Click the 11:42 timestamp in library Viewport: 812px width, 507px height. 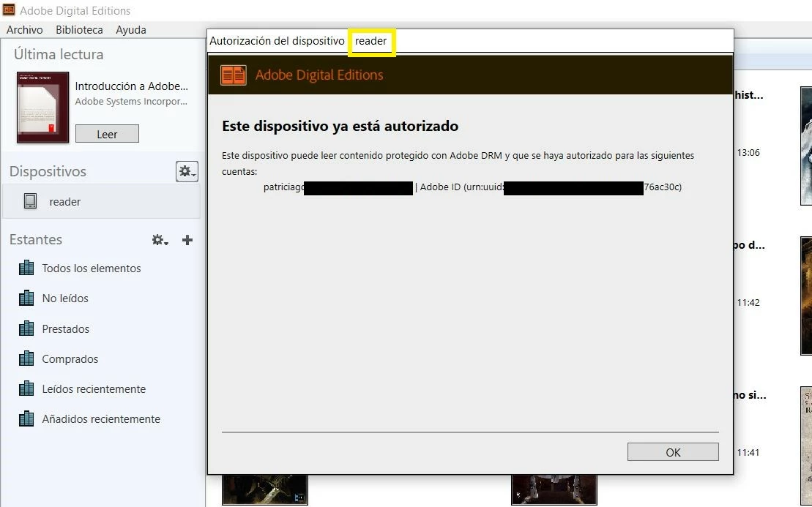pos(748,303)
